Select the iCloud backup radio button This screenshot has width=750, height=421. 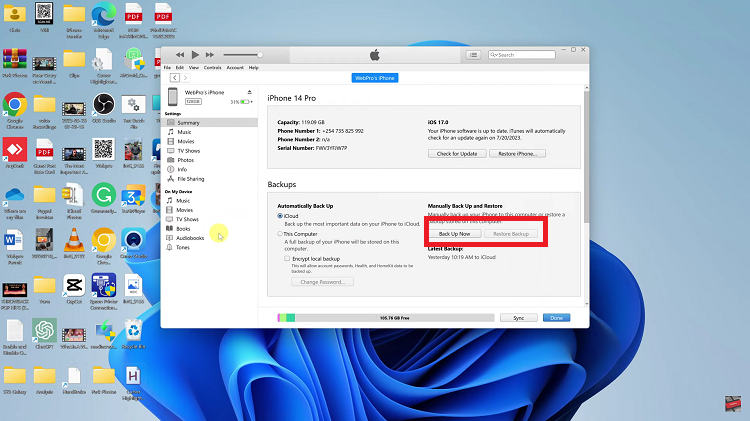pos(280,216)
